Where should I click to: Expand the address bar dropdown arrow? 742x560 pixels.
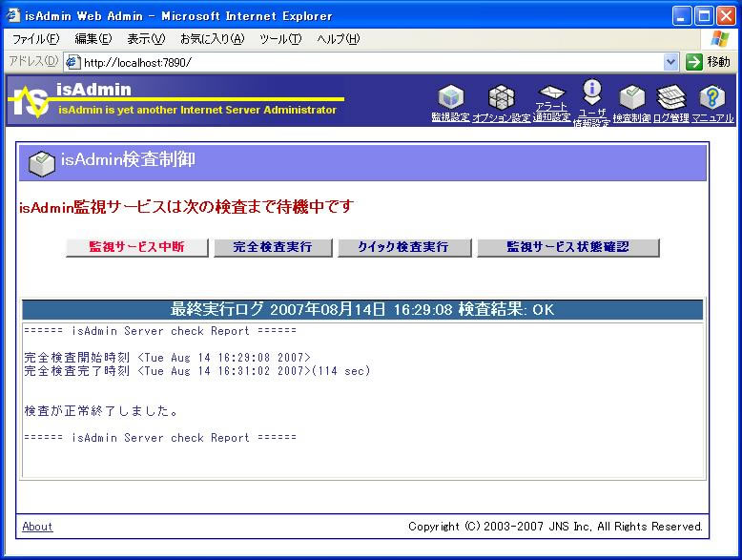point(670,62)
